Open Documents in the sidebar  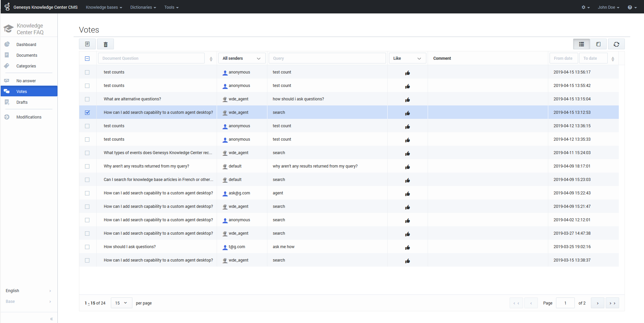[27, 55]
